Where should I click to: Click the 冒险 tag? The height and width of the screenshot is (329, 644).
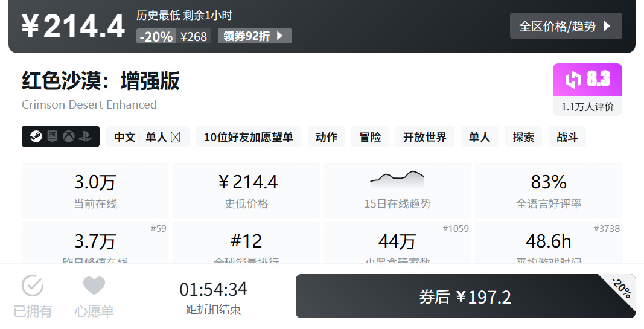tap(370, 137)
